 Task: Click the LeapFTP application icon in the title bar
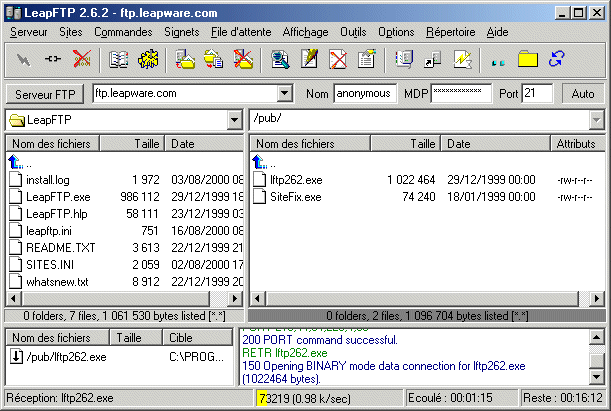13,13
